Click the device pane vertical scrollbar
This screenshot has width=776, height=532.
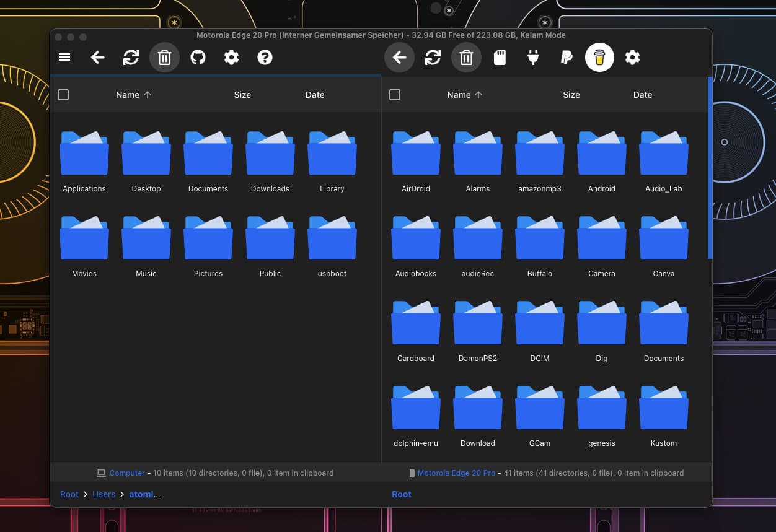[710, 167]
